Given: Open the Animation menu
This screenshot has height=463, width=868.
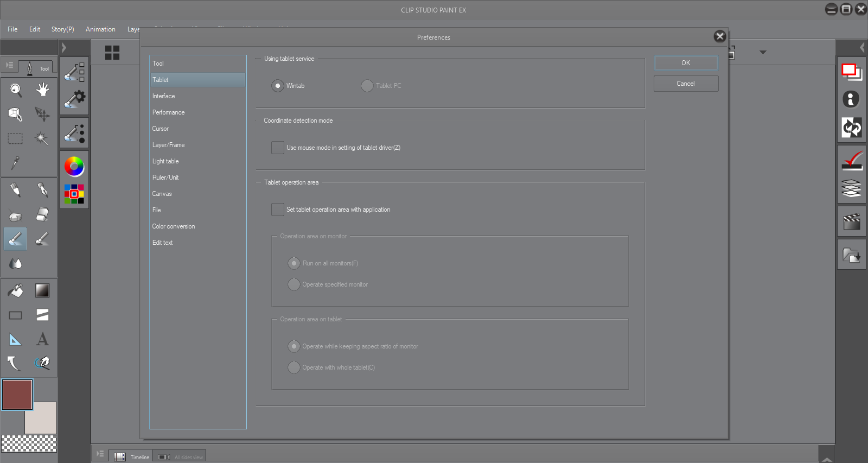Looking at the screenshot, I should (x=100, y=29).
